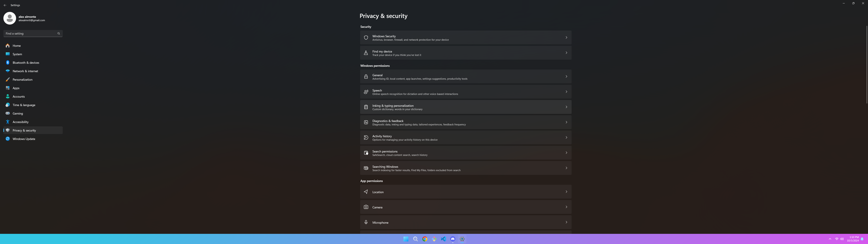Viewport: 868px width, 244px height.
Task: Click the vertical page scrollbar
Action: 866,64
